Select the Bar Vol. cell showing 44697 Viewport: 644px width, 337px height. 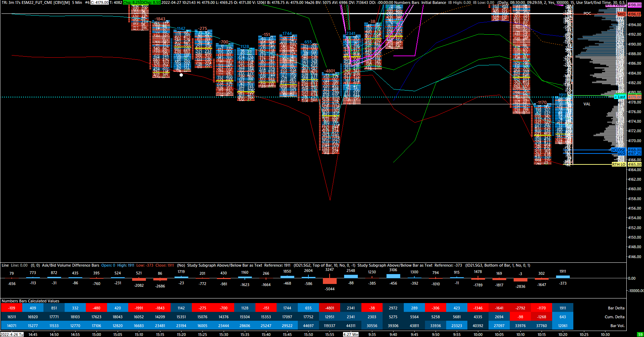(308, 326)
